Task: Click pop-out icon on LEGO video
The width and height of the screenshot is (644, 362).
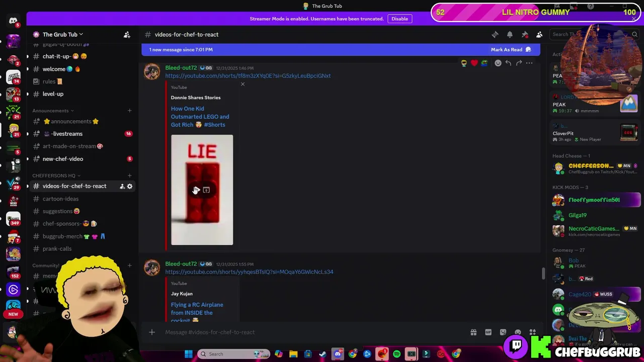Action: coord(206,190)
